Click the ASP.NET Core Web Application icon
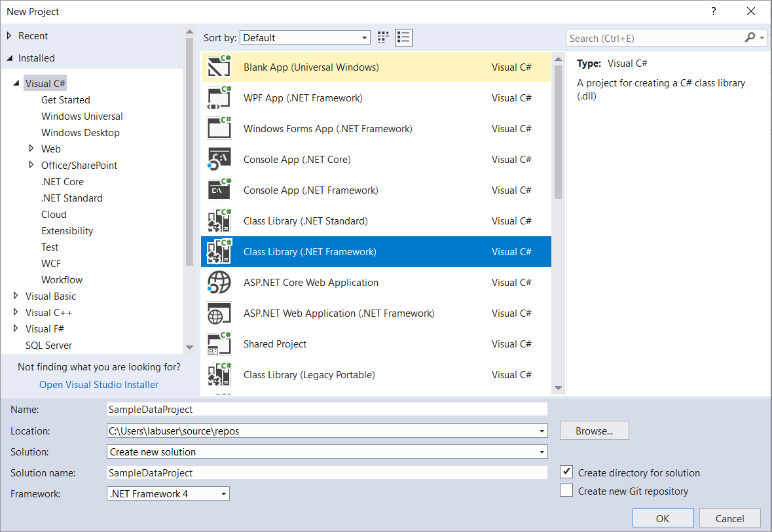 (x=219, y=283)
